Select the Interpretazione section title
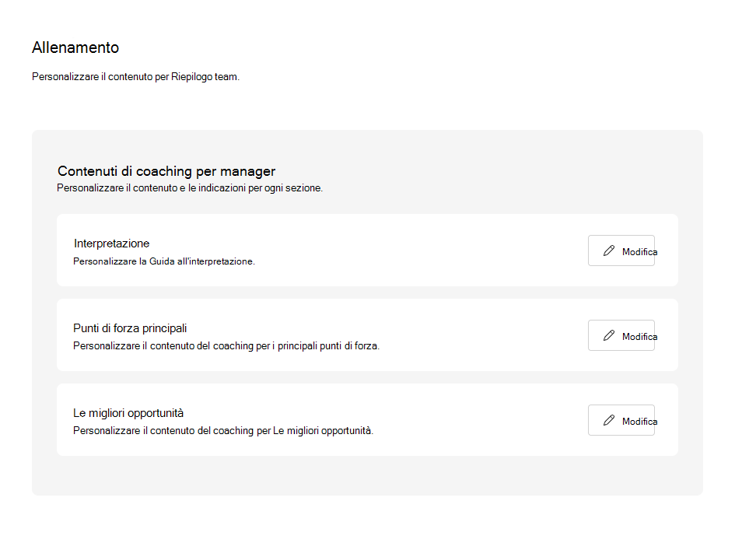 click(x=111, y=243)
